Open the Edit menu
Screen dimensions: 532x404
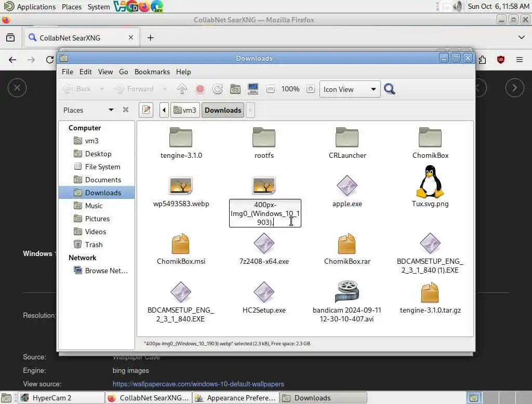click(x=86, y=72)
